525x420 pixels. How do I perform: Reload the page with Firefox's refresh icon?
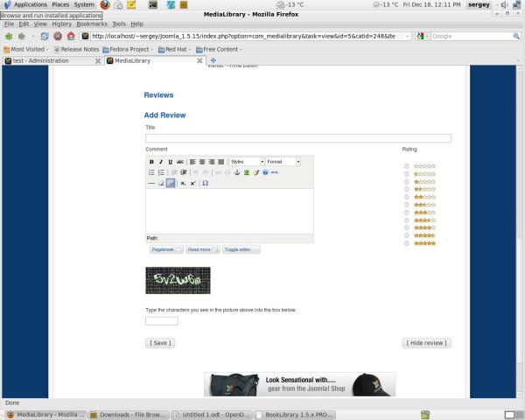(x=45, y=36)
